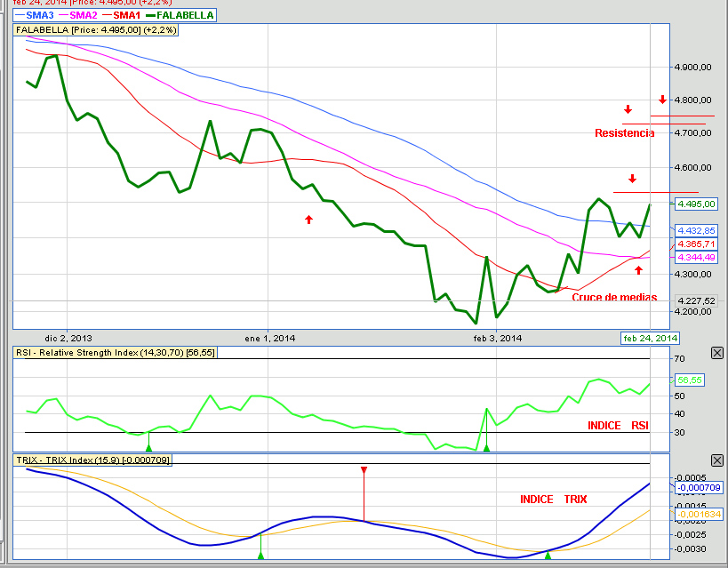Viewport: 728px width, 568px height.
Task: Click the green TRIX buy marker after feb 3
Action: click(548, 555)
